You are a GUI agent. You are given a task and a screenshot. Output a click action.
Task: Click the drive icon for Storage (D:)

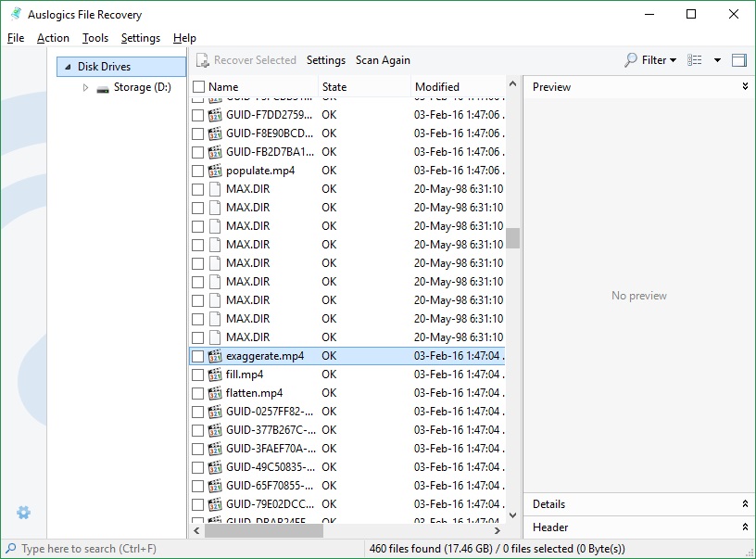pos(101,86)
